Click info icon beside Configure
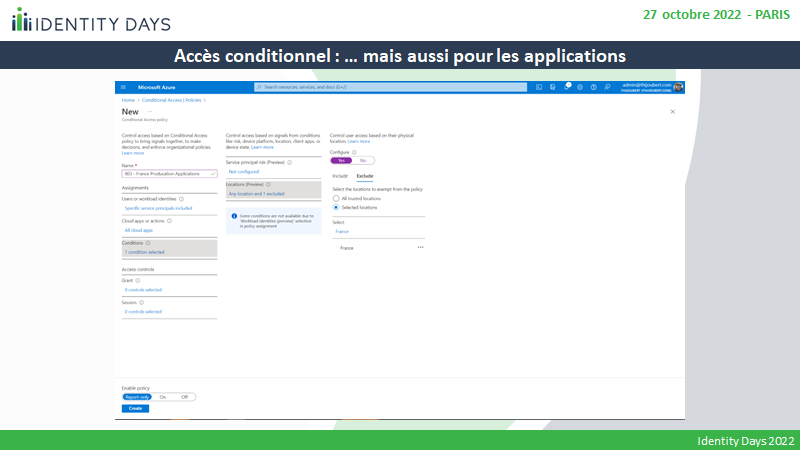The image size is (800, 450). point(354,153)
